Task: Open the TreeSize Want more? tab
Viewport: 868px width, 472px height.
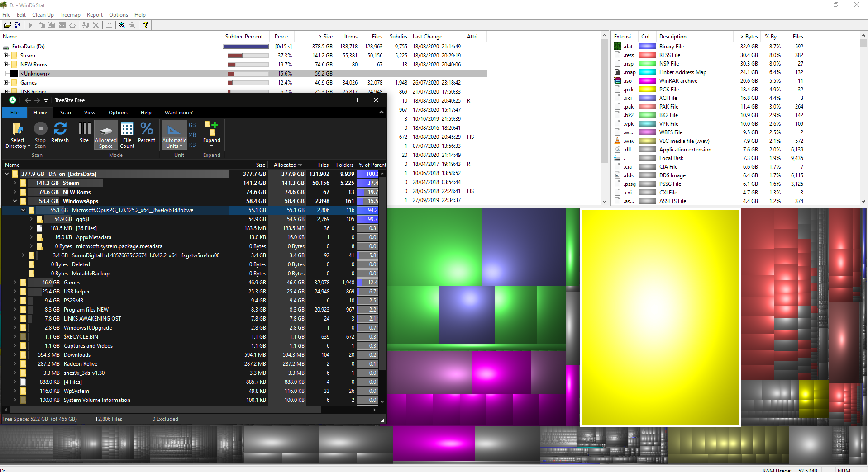Action: (179, 113)
